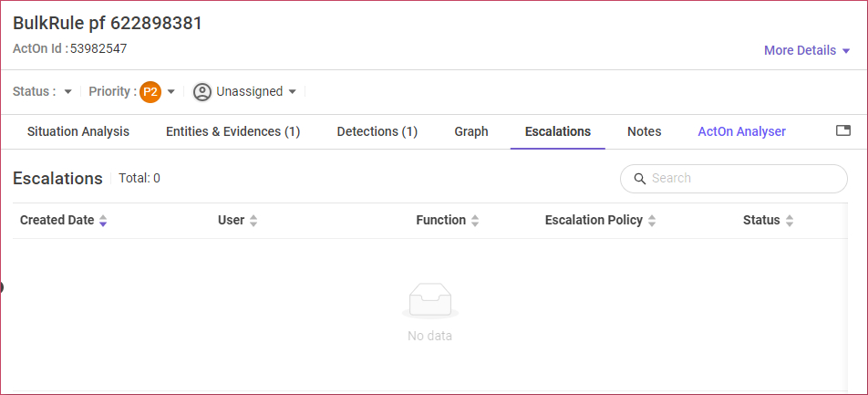Click the P2 priority badge icon
868x395 pixels.
pyautogui.click(x=150, y=92)
